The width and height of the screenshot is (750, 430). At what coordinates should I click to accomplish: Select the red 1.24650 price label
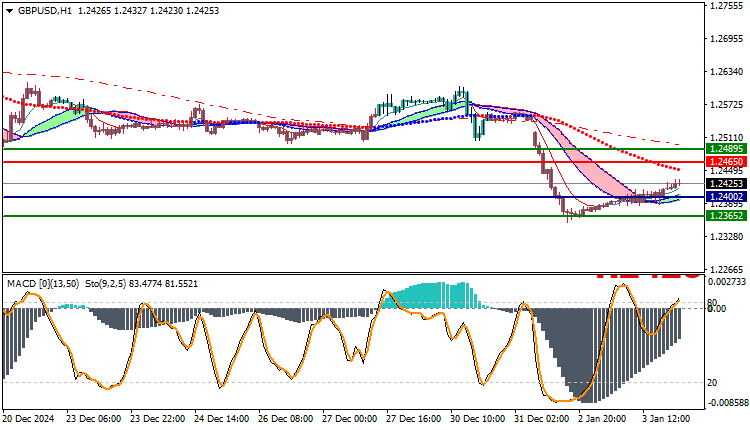click(x=726, y=162)
